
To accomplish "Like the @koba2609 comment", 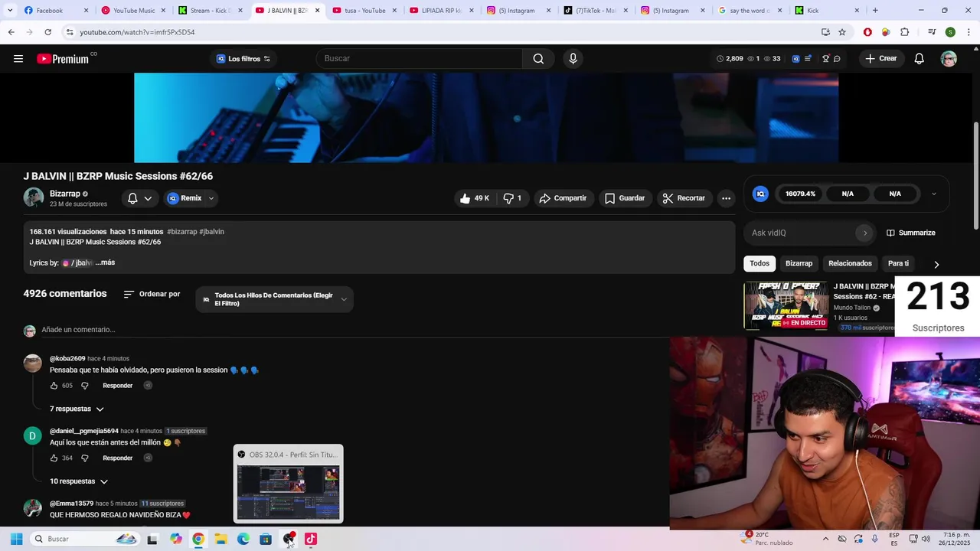I will pos(54,386).
